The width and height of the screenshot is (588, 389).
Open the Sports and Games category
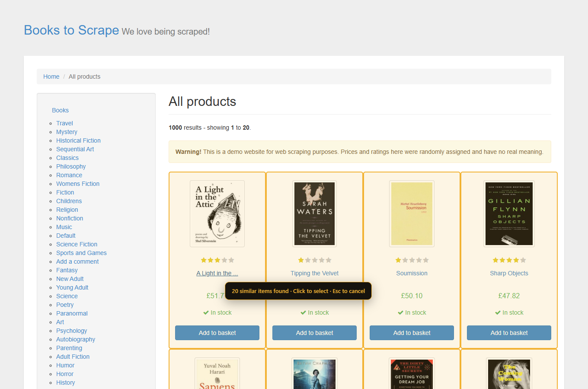[x=81, y=253]
